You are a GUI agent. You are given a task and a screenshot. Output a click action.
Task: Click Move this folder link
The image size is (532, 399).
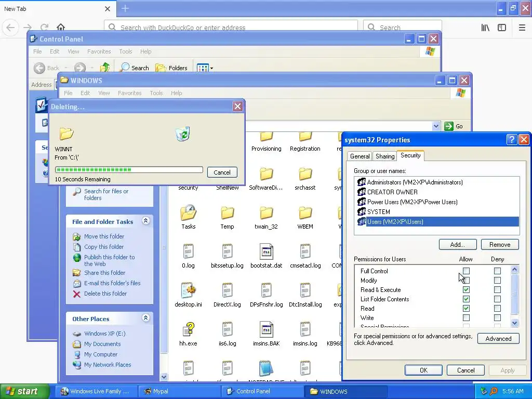[104, 236]
